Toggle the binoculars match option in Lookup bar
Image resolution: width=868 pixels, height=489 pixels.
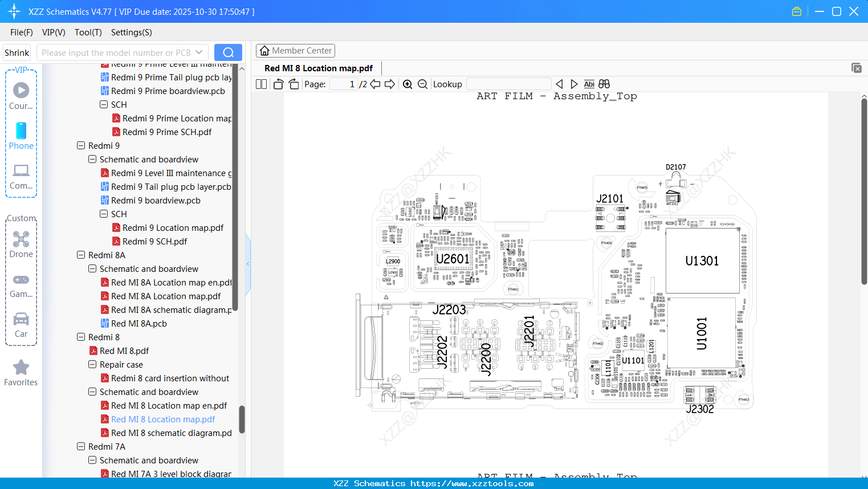tap(604, 84)
